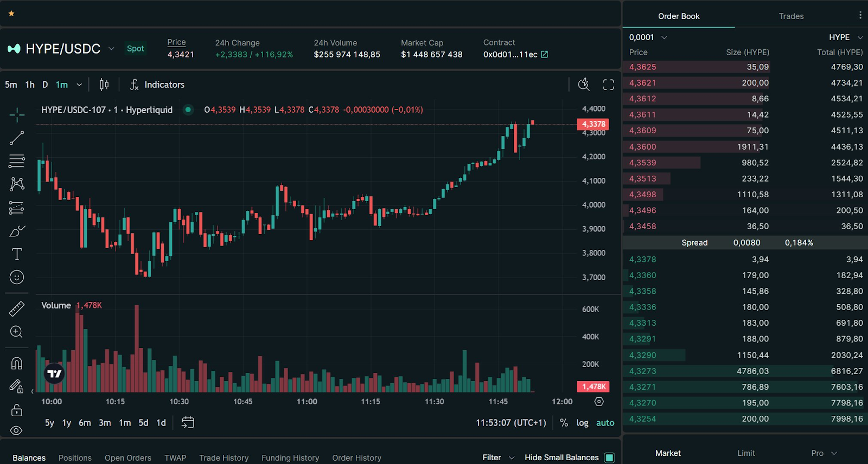868x464 pixels.
Task: Toggle stay in drawing mode
Action: click(x=17, y=386)
